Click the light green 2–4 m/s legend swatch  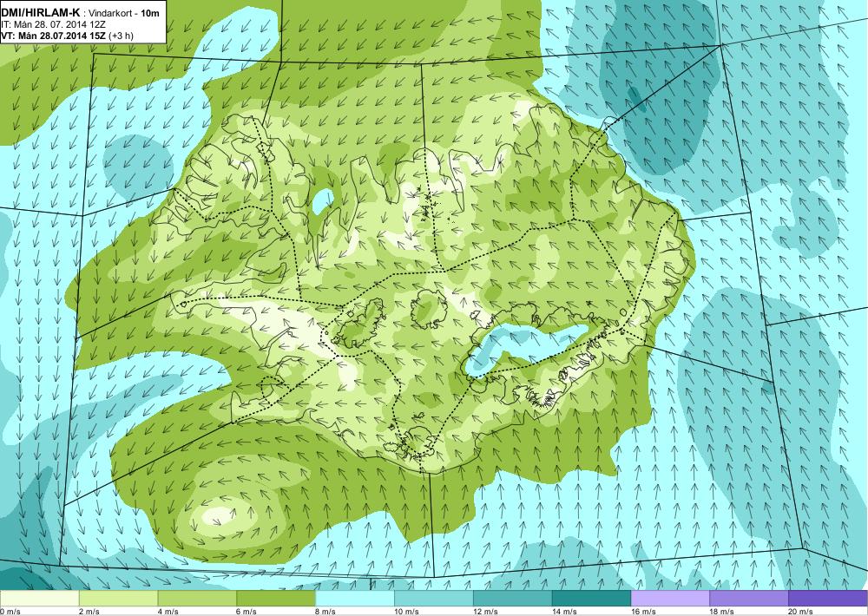(x=118, y=599)
